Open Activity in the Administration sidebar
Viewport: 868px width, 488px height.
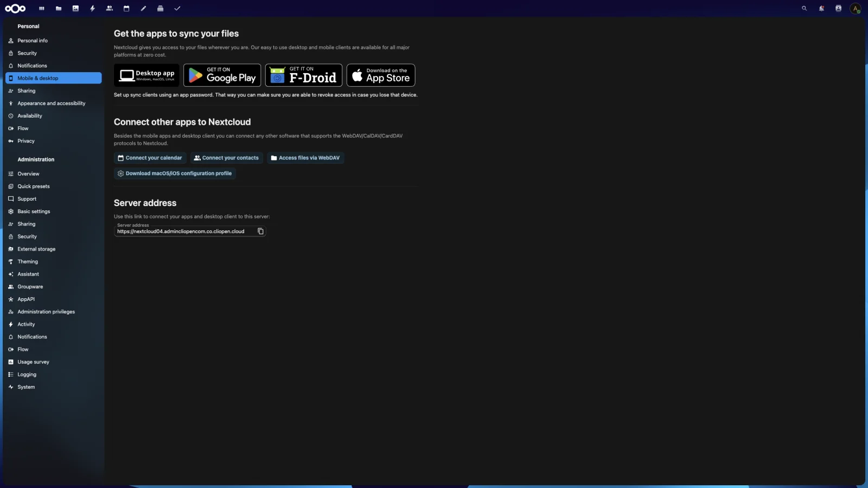coord(54,324)
